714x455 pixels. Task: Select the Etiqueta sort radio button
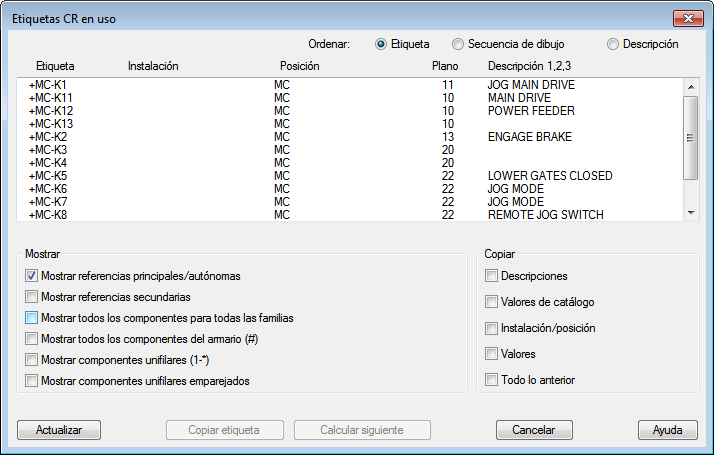(x=381, y=44)
